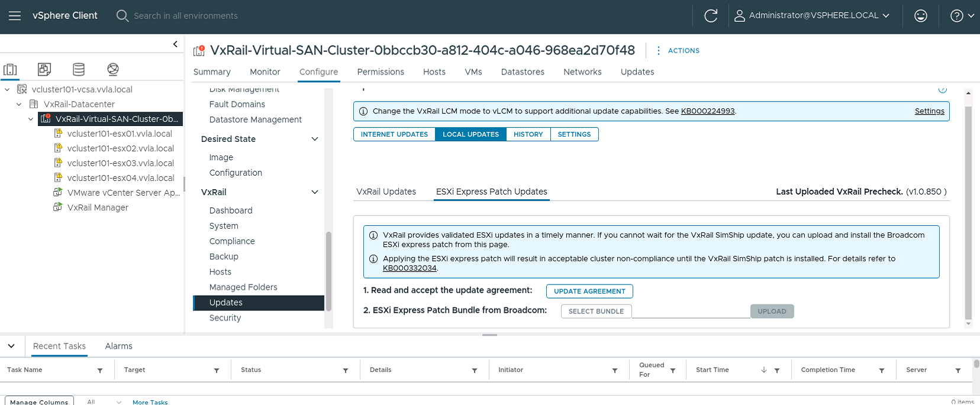The height and width of the screenshot is (405, 980).
Task: Switch to the Monitor tab
Action: 265,72
